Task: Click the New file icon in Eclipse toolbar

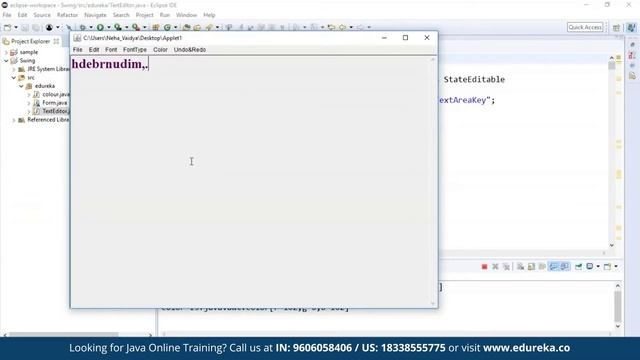Action: point(7,27)
